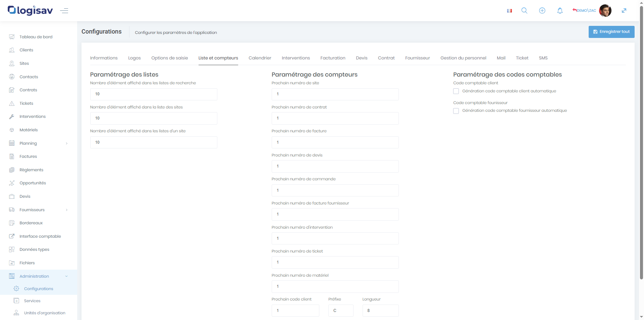Collapse the Administration menu section
Image resolution: width=644 pixels, height=320 pixels.
pyautogui.click(x=66, y=276)
